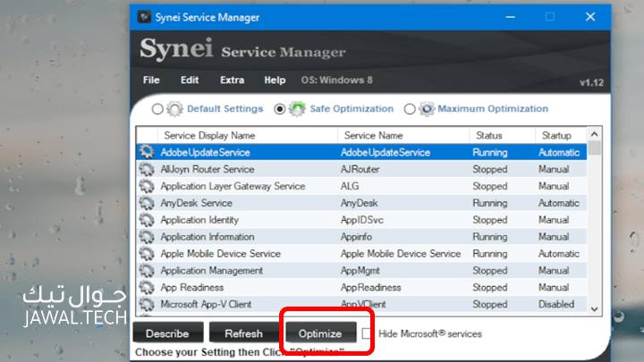Select the App Readiness row
The width and height of the screenshot is (644, 362).
click(361, 287)
